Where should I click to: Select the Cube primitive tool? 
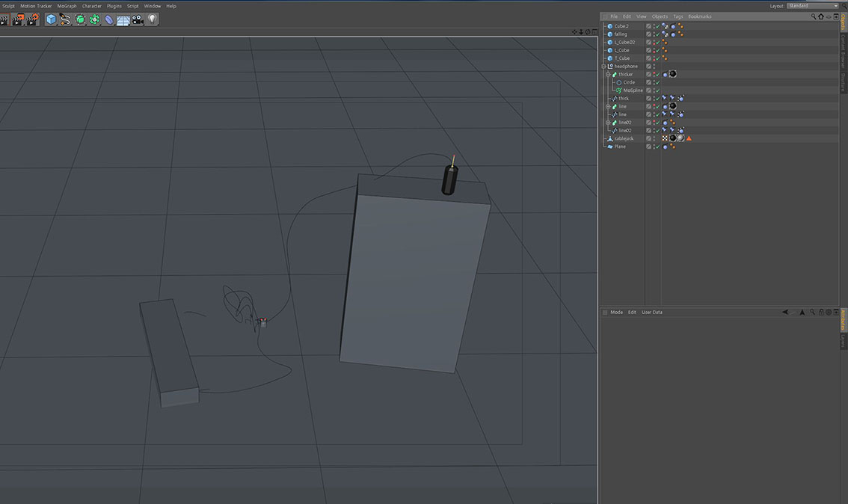pos(51,19)
